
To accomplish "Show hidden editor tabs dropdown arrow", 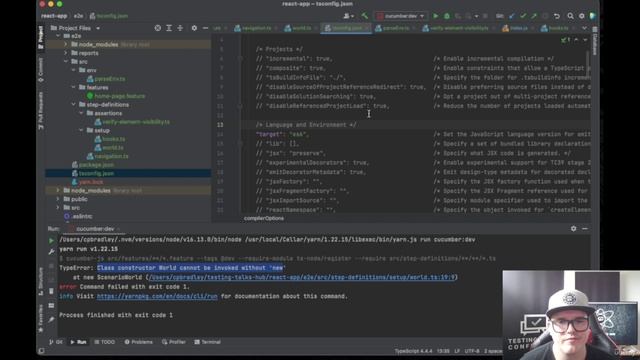I will click(584, 28).
